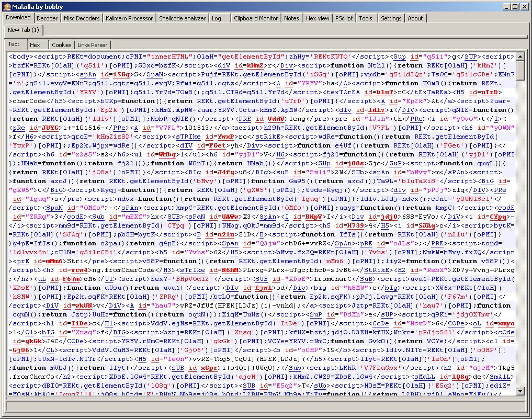Minimize the Malzilla window

(x=506, y=7)
